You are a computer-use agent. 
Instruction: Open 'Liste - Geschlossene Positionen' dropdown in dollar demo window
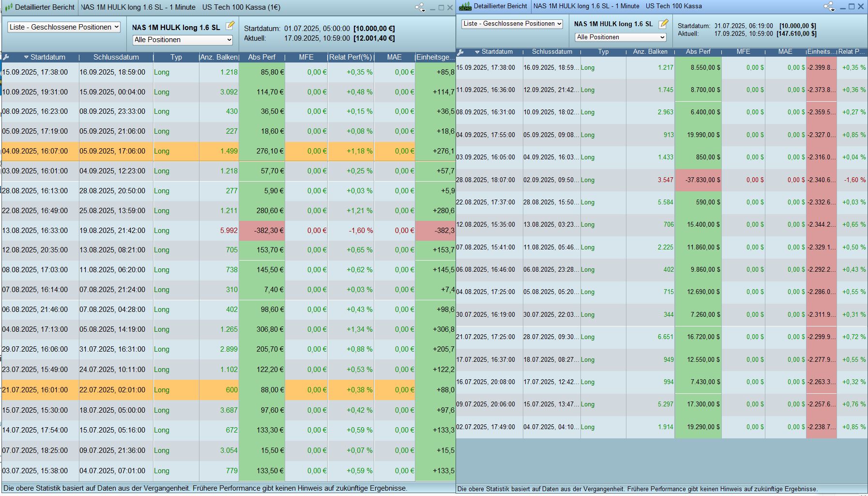(512, 24)
